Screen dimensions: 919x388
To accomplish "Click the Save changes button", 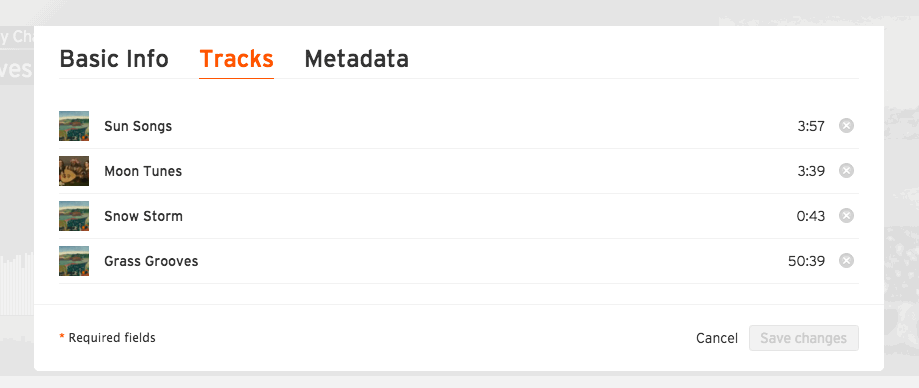I will click(804, 338).
